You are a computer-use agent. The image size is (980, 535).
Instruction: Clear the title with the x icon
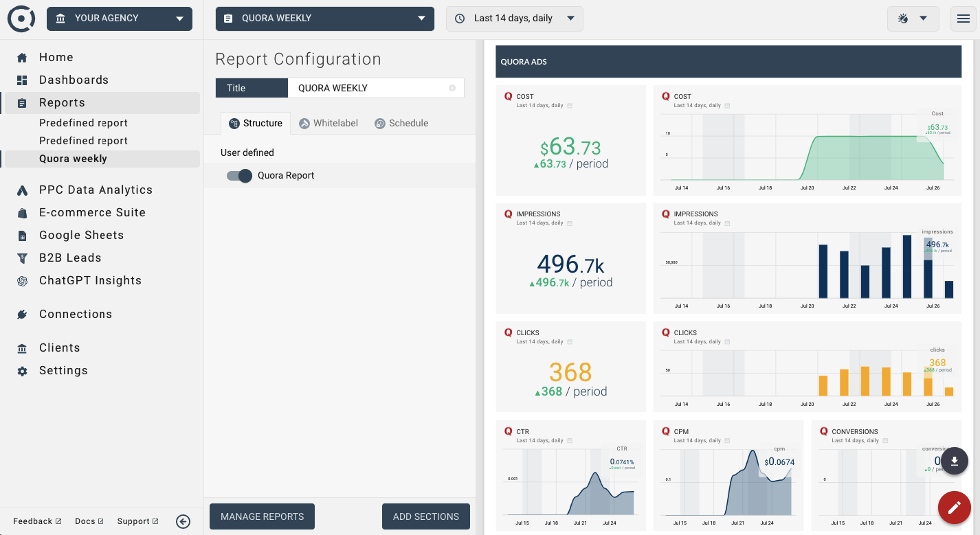pos(452,88)
